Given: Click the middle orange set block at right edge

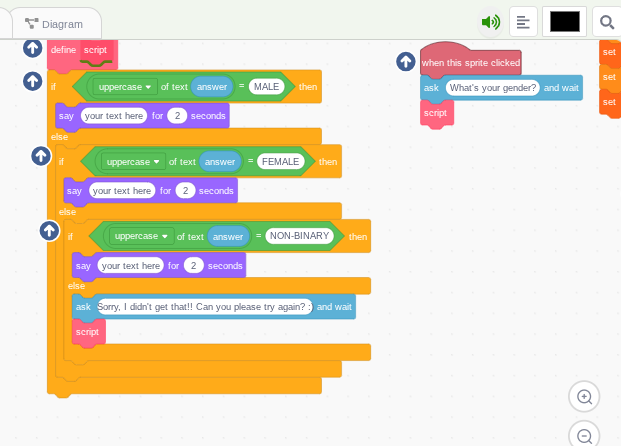Looking at the screenshot, I should coord(610,77).
